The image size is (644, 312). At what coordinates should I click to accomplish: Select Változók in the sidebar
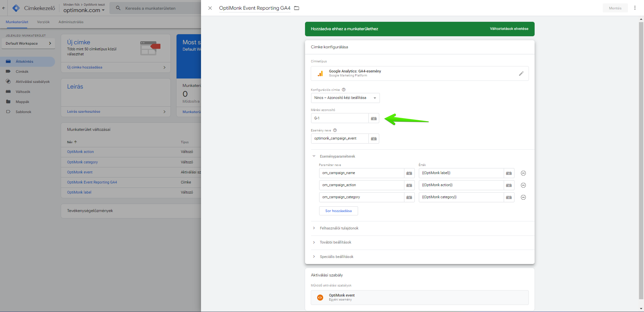click(28, 92)
